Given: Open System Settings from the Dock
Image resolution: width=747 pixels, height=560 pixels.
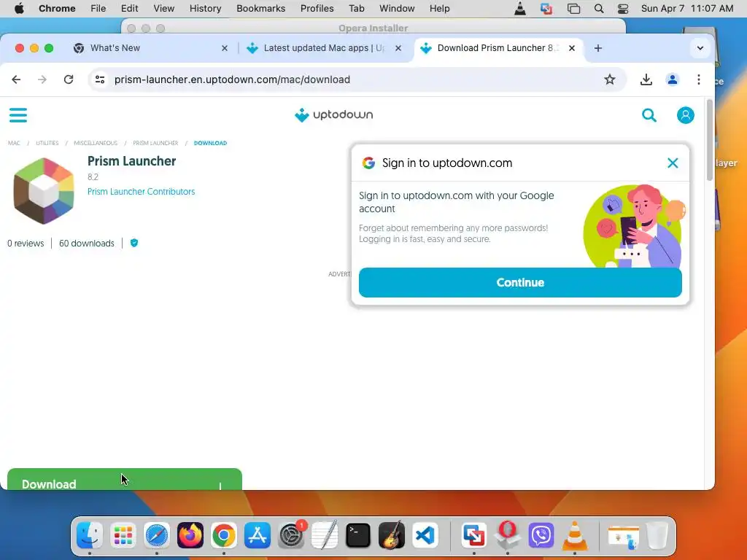Looking at the screenshot, I should pyautogui.click(x=291, y=536).
